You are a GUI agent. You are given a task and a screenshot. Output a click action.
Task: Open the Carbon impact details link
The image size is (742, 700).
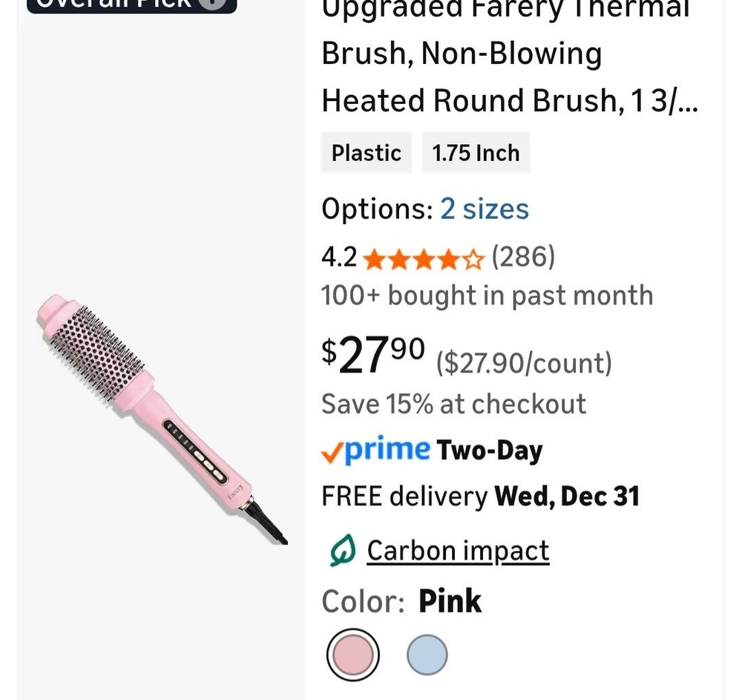tap(458, 551)
